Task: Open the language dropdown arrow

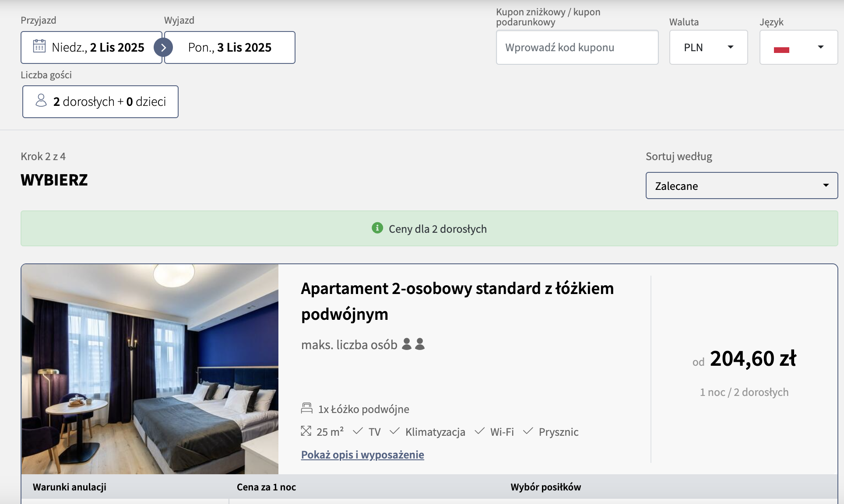Action: pos(821,47)
